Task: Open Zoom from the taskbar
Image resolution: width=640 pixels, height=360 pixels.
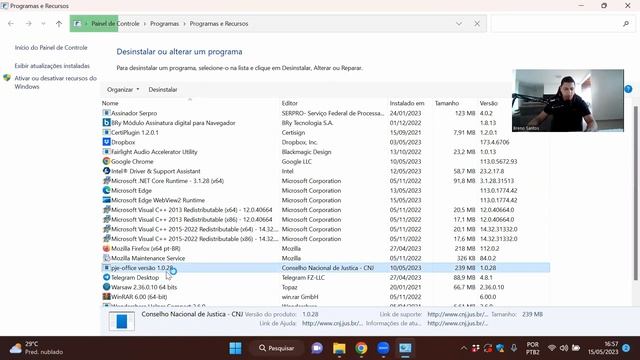Action: [x=383, y=348]
